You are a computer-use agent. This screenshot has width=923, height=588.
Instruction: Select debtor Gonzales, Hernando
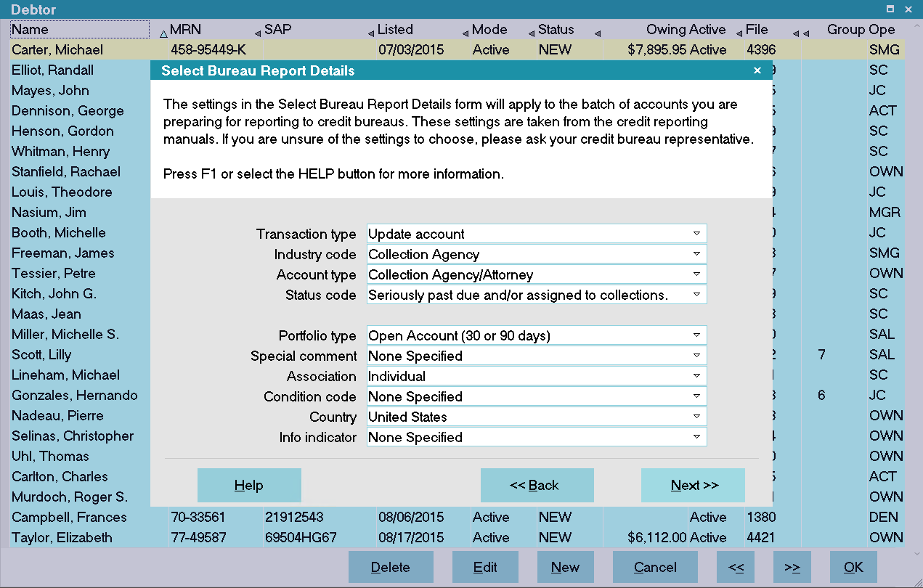75,396
